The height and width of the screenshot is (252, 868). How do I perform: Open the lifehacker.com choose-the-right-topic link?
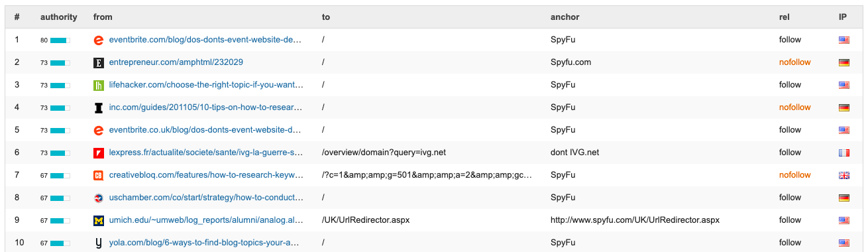207,85
